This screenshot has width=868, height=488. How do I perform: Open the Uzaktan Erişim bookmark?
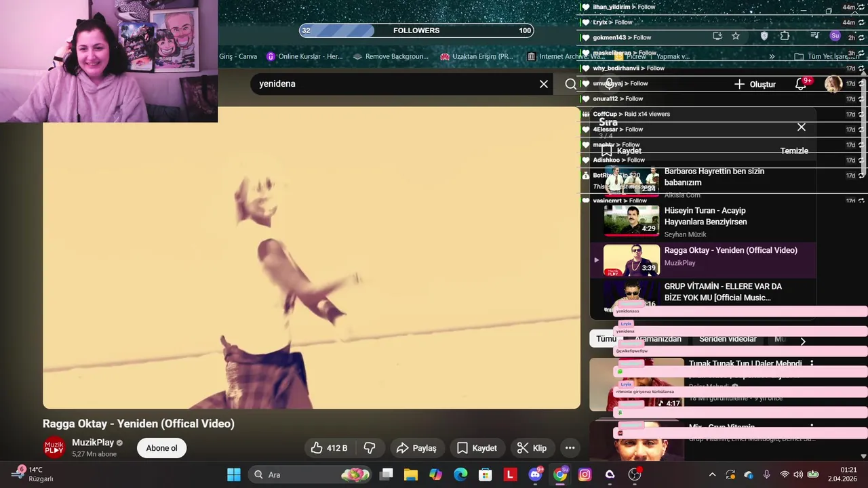pos(477,56)
